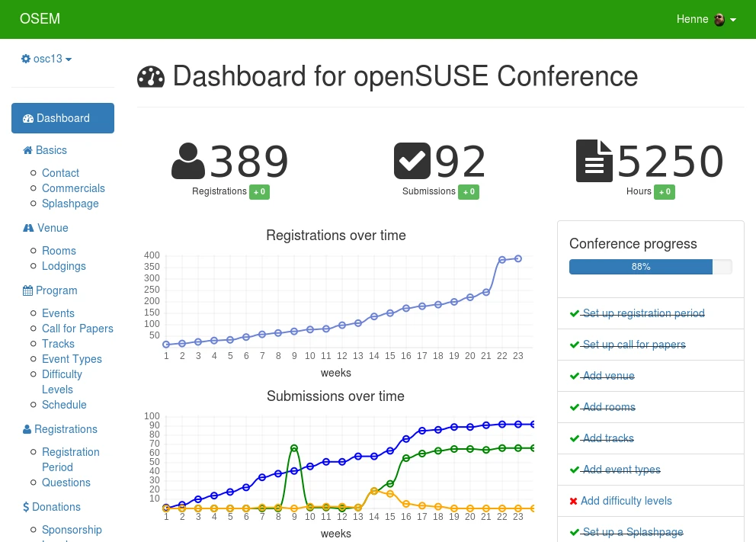Click the Donations dollar icon
The width and height of the screenshot is (756, 542).
(26, 507)
